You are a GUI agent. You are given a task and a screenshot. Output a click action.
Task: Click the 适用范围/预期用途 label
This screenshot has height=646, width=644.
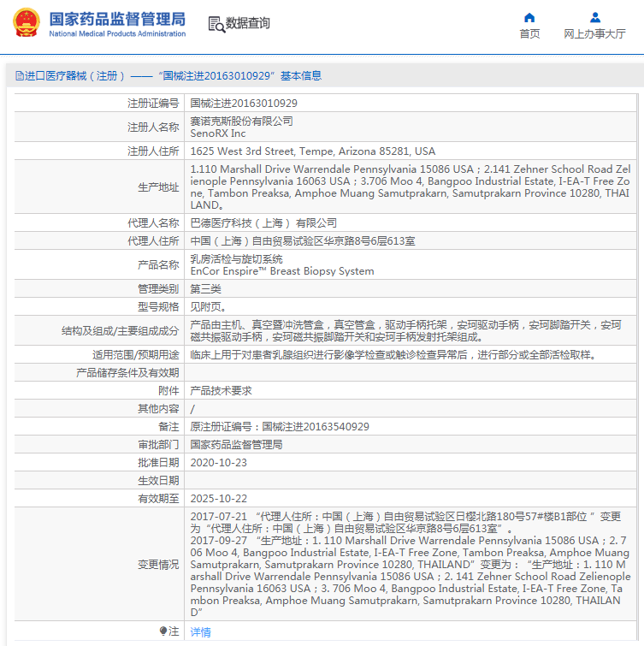click(x=135, y=355)
